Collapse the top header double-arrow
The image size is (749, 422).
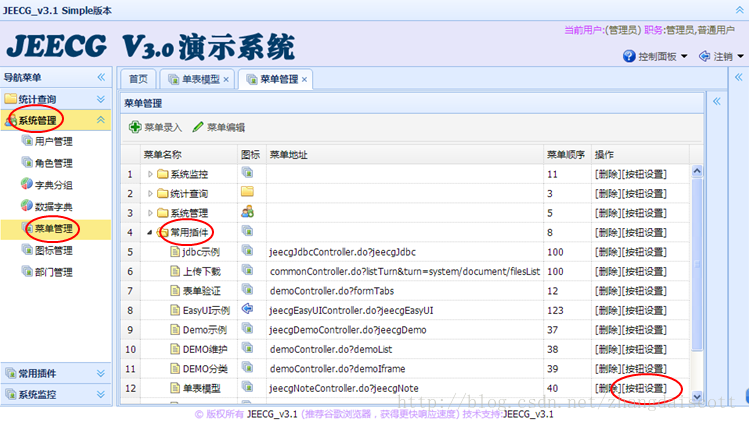tap(739, 10)
